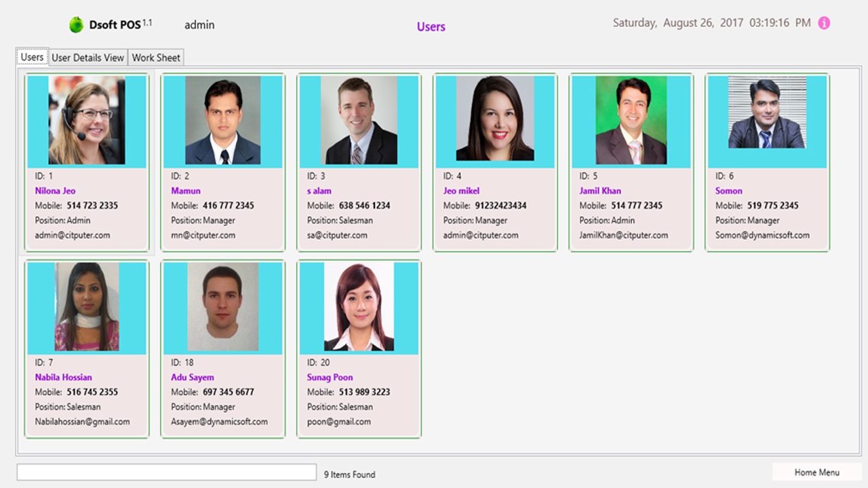
Task: Select Nilona Jeo's profile photo
Action: [x=87, y=121]
